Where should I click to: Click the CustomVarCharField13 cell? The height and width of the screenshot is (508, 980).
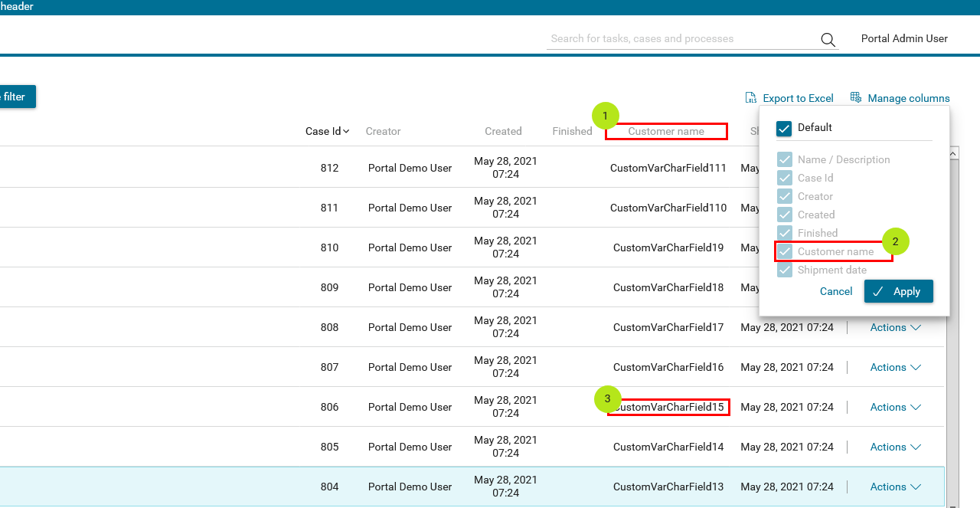pyautogui.click(x=668, y=487)
